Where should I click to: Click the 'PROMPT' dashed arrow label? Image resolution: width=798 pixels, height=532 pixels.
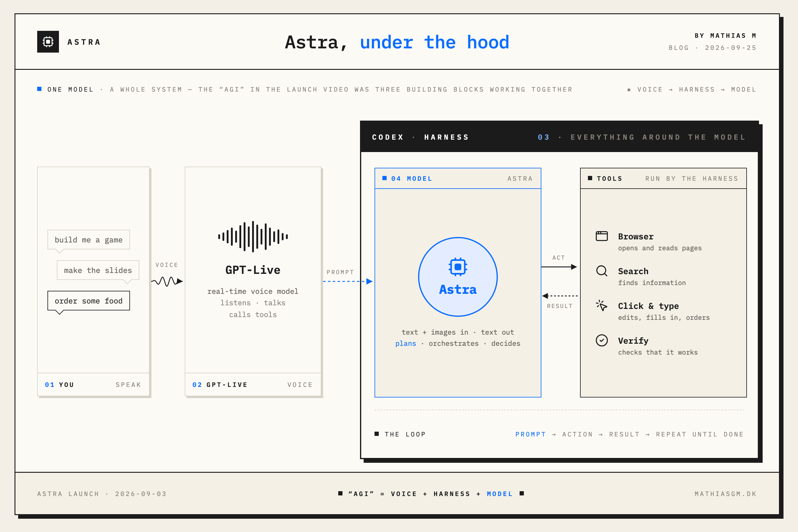pyautogui.click(x=340, y=272)
